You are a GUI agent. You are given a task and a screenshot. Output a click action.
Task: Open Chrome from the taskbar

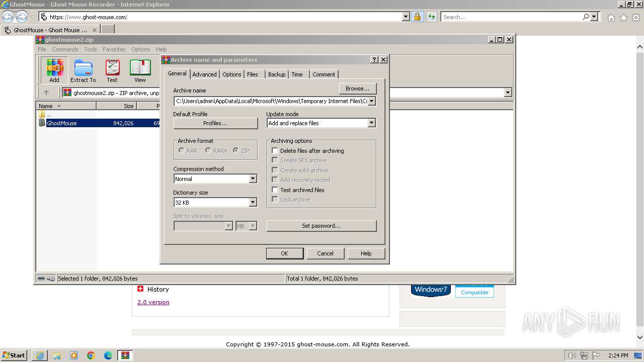point(91,355)
